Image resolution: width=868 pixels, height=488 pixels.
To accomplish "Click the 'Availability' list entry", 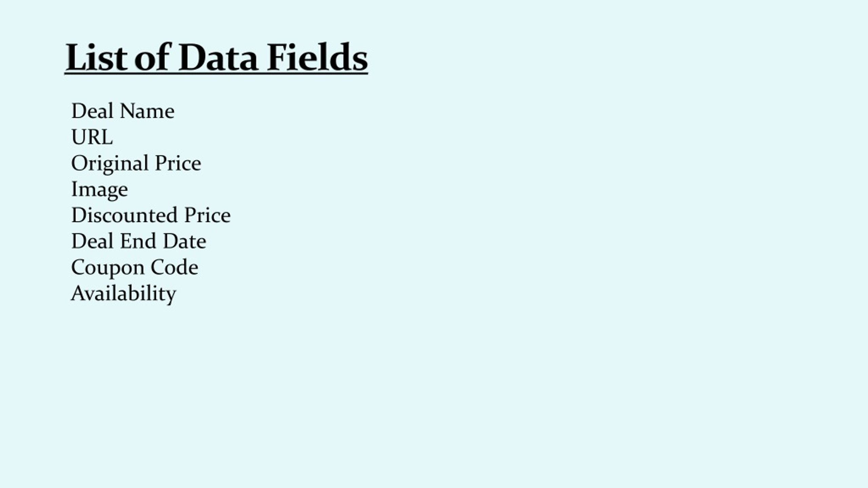I will pyautogui.click(x=123, y=293).
